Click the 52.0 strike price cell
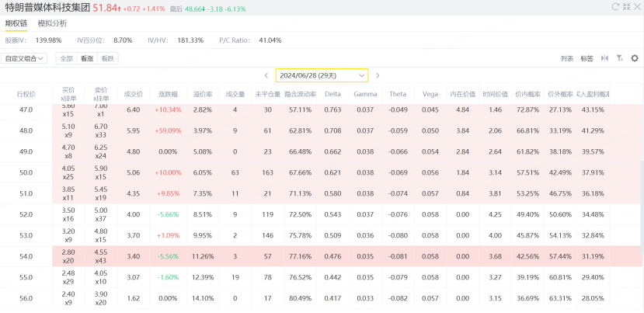The height and width of the screenshot is (313, 644). point(26,214)
